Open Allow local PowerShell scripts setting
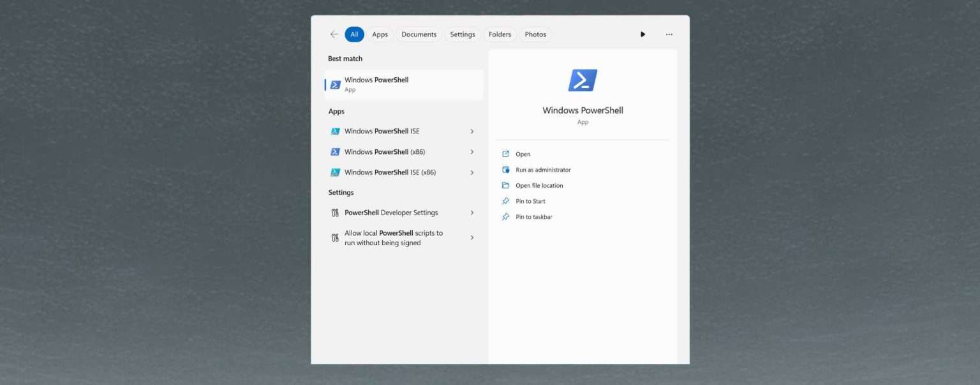Screen dimensions: 980x385 404,238
